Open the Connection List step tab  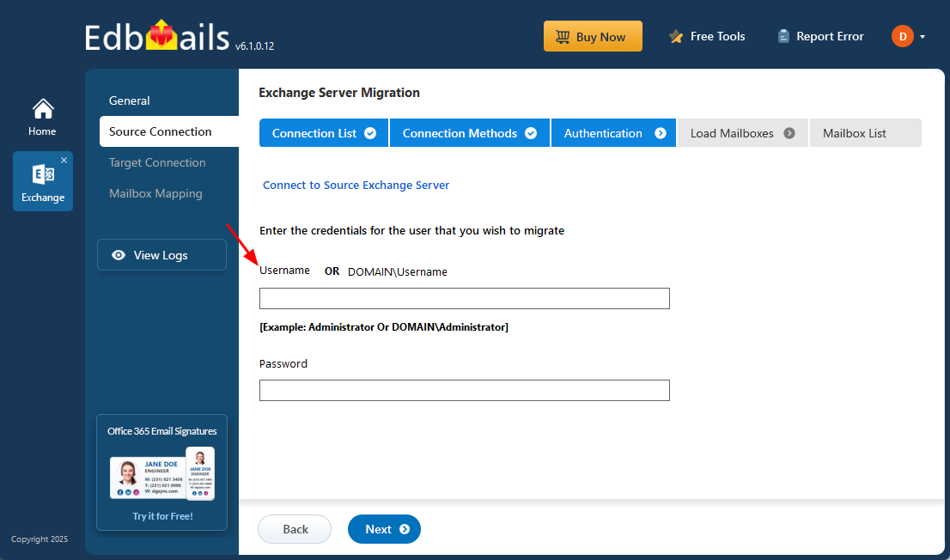(324, 133)
